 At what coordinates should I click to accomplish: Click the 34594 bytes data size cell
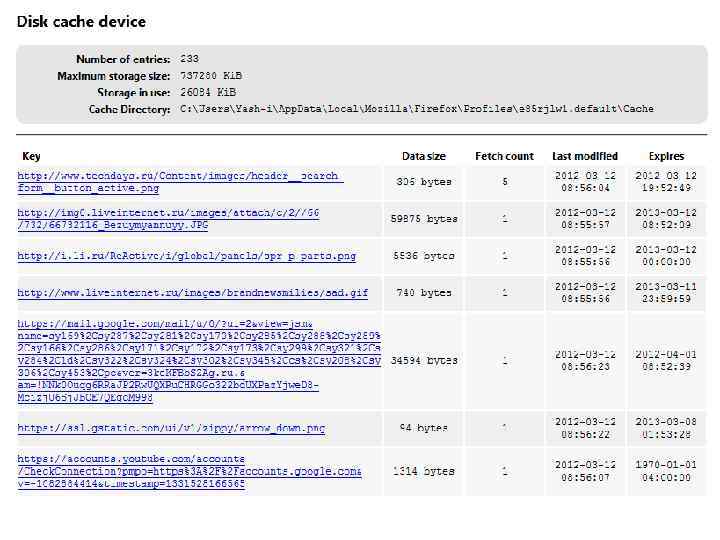423,360
